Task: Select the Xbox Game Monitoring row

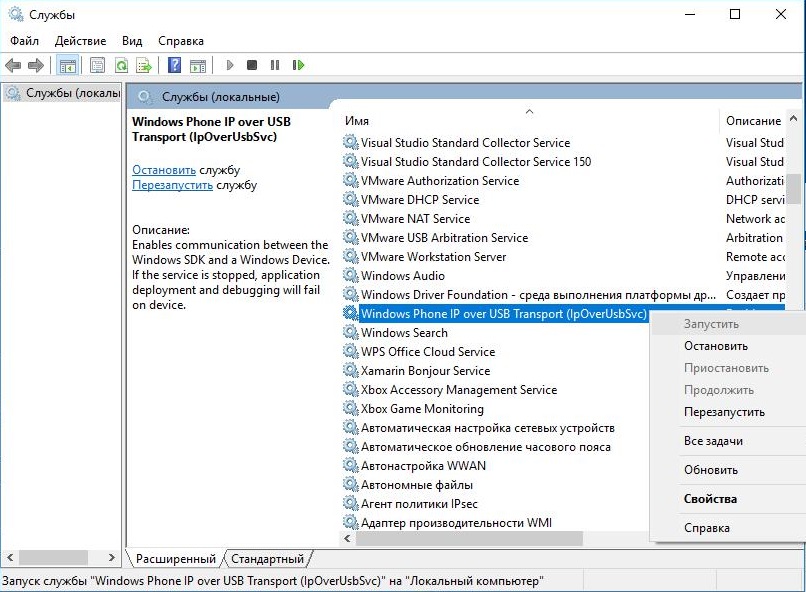Action: (x=422, y=409)
